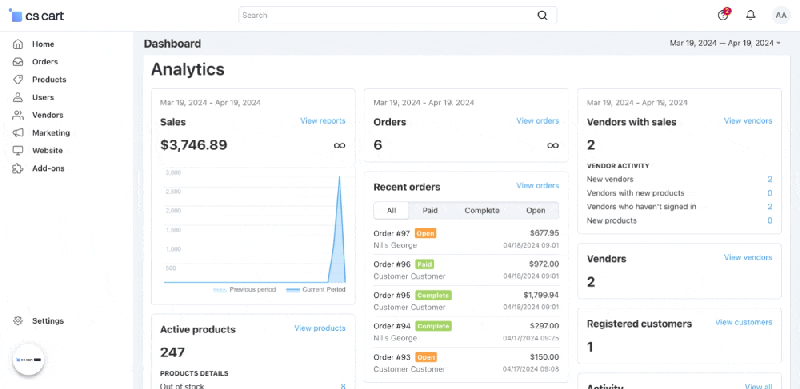Click the infinity symbol in Sales card
The image size is (800, 389).
click(339, 145)
